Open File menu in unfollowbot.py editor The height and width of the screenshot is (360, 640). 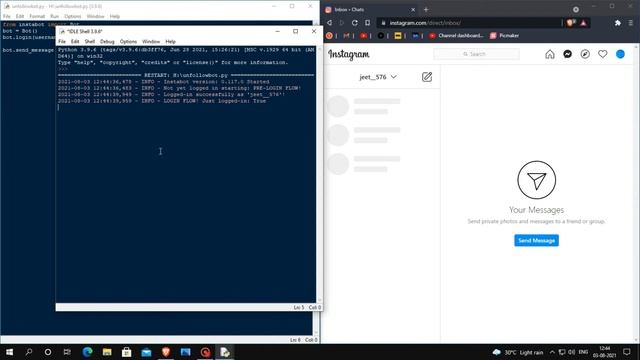click(x=7, y=16)
